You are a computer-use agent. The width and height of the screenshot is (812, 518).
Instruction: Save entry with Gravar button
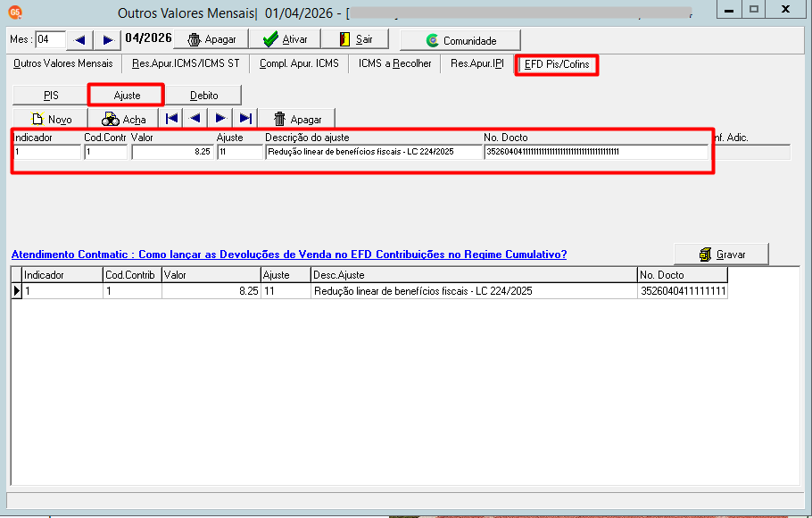pyautogui.click(x=721, y=255)
